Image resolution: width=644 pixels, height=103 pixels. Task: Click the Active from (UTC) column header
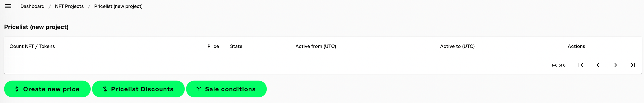coord(316,46)
